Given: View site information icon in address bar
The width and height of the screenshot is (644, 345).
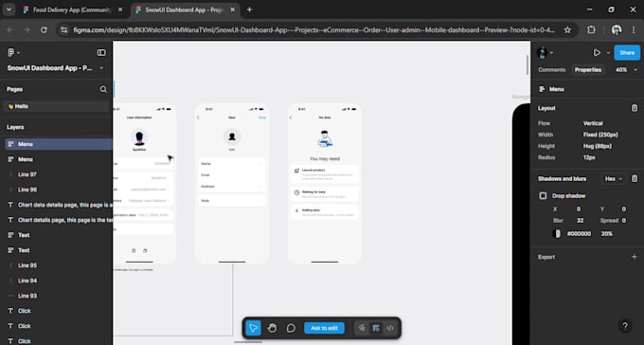Looking at the screenshot, I should (63, 30).
